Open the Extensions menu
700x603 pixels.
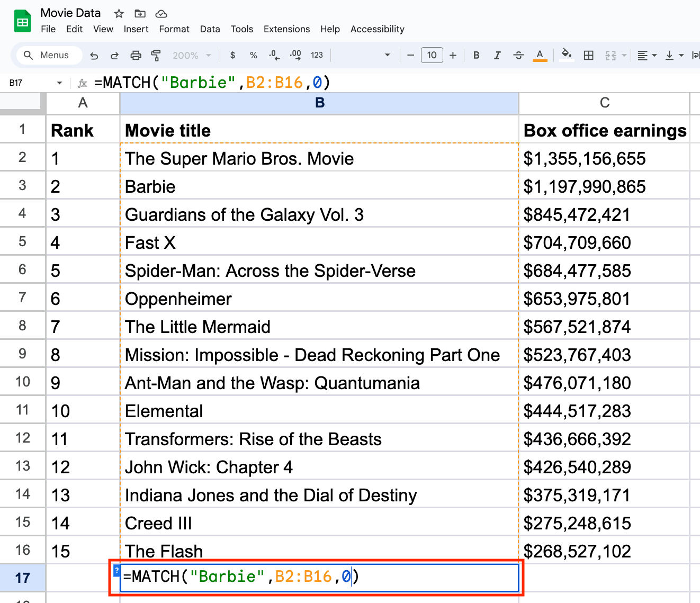pos(287,29)
